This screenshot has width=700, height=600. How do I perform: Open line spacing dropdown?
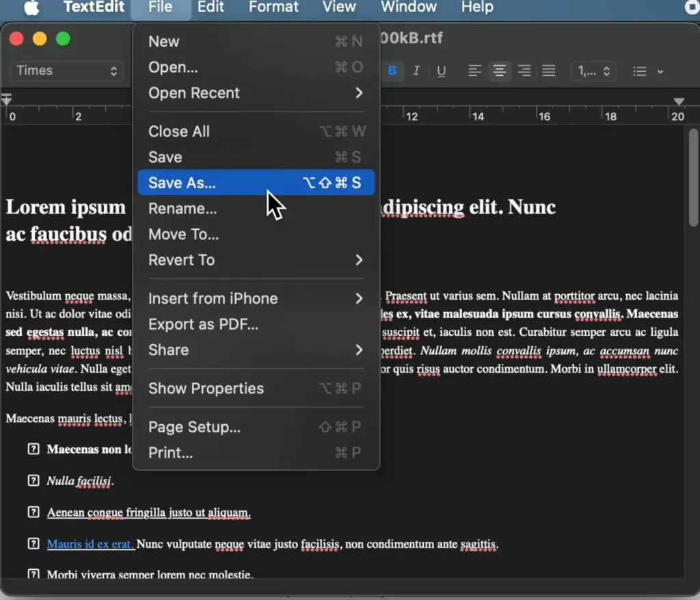point(594,70)
